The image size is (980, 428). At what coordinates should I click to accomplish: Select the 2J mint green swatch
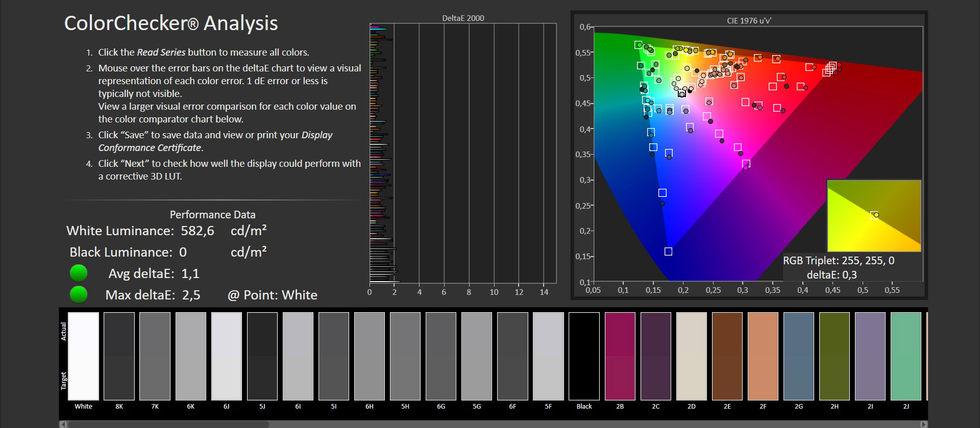[x=906, y=356]
